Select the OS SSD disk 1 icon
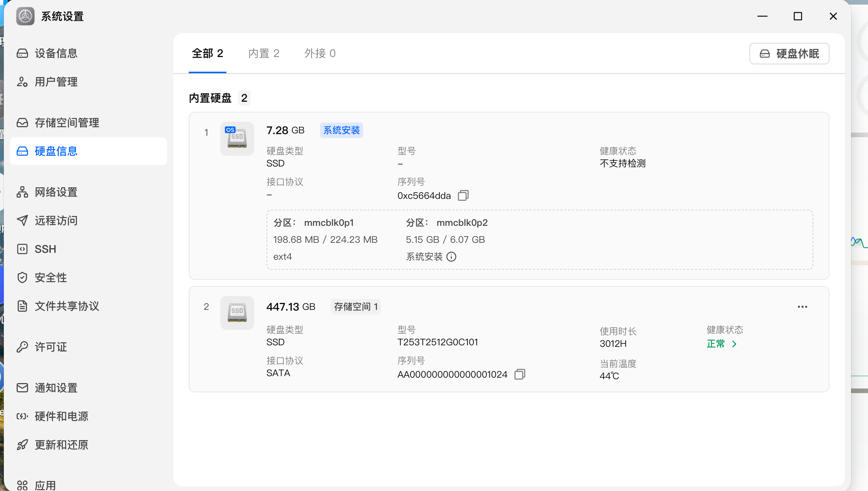 pos(237,139)
